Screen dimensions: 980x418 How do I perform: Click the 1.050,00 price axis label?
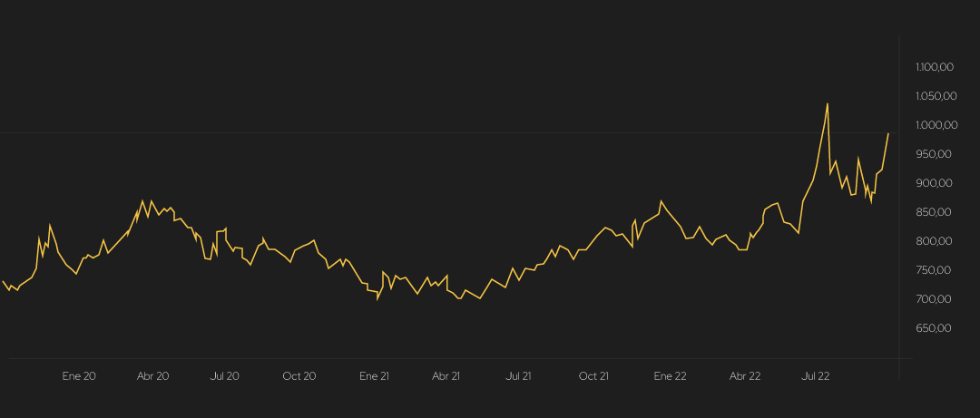pyautogui.click(x=936, y=95)
